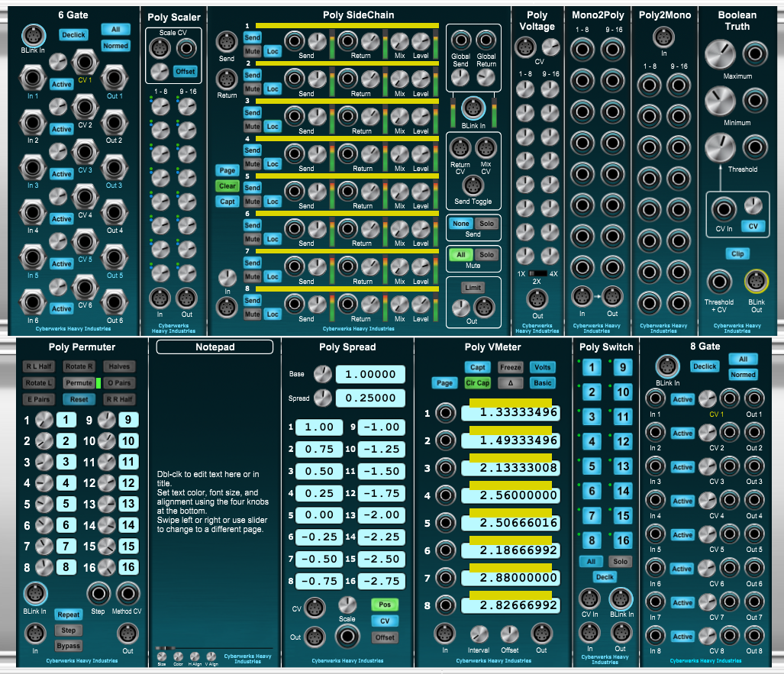The image size is (784, 674).
Task: Click the Size knob on Notepad
Action: point(162,656)
